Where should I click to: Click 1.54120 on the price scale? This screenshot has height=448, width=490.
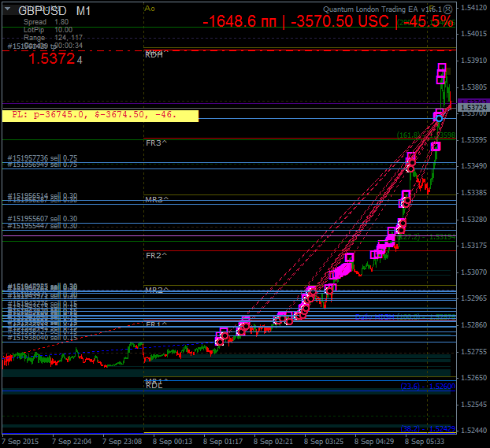(474, 8)
